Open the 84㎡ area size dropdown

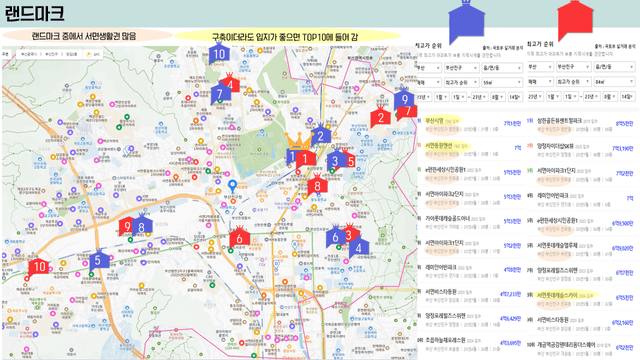pos(615,82)
